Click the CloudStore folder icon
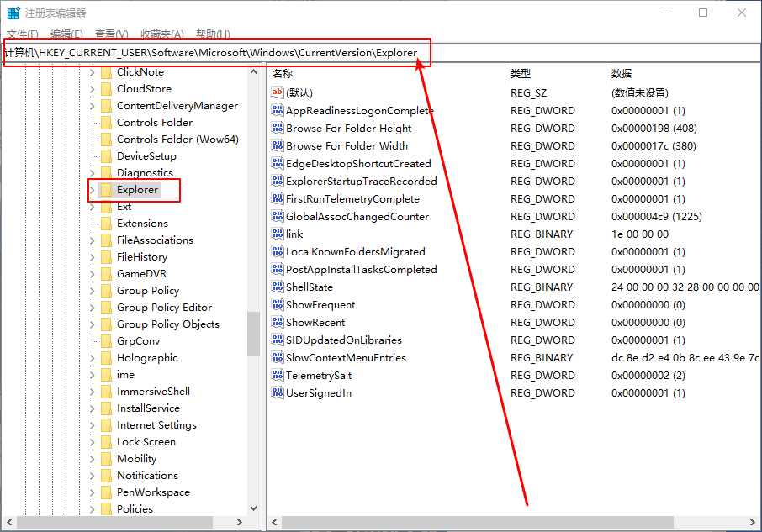Image resolution: width=762 pixels, height=532 pixels. pos(106,89)
